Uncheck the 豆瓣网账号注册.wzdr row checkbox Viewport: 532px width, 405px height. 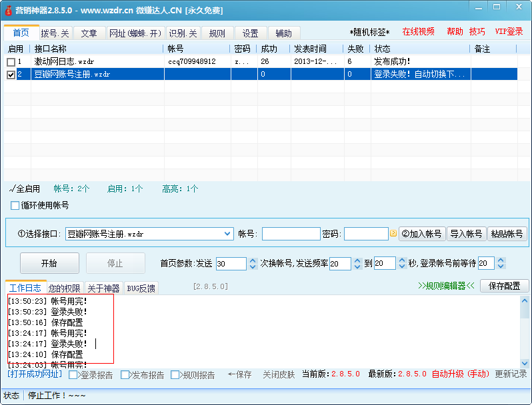click(x=11, y=75)
